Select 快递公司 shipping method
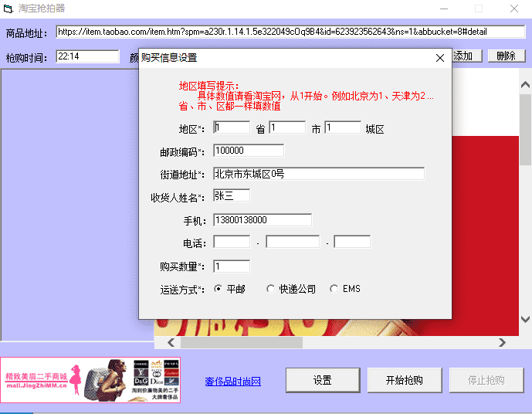The width and height of the screenshot is (532, 414). point(270,289)
